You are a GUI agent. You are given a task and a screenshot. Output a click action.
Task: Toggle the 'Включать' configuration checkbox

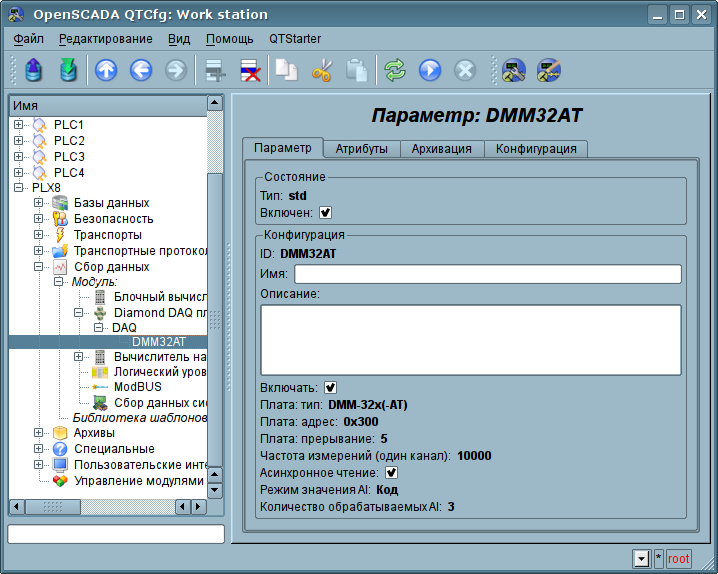[331, 387]
